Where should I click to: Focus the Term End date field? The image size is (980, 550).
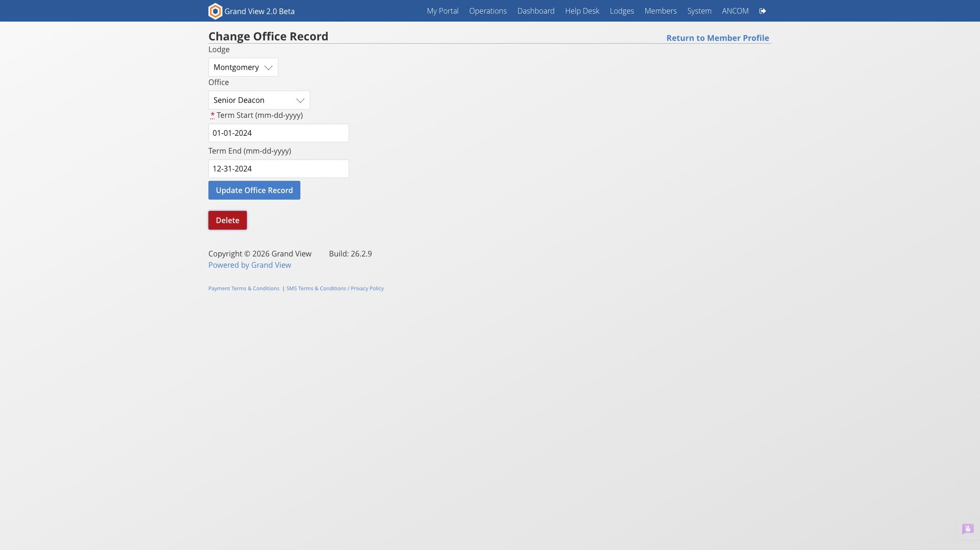coord(279,169)
